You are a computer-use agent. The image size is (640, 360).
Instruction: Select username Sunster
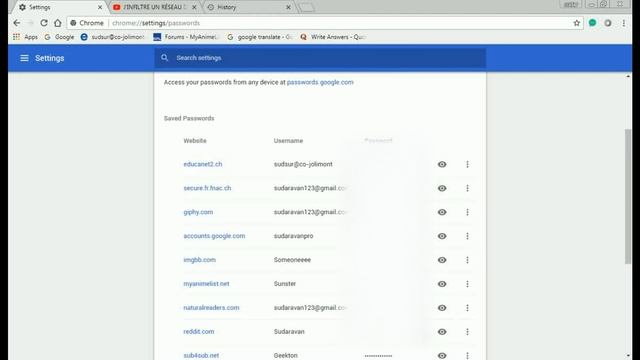(x=285, y=284)
